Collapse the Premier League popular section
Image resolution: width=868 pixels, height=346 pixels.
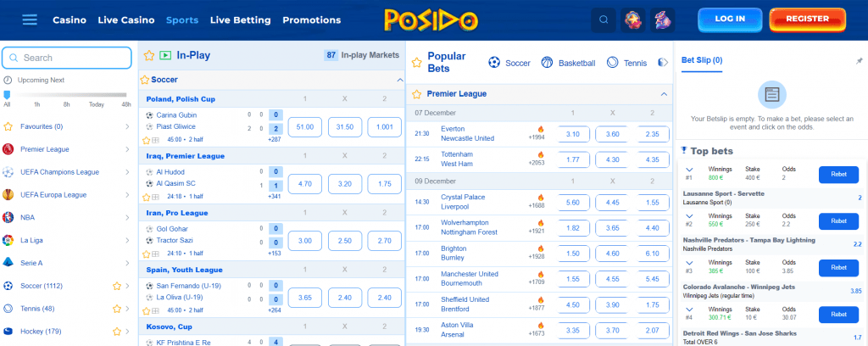pyautogui.click(x=664, y=94)
